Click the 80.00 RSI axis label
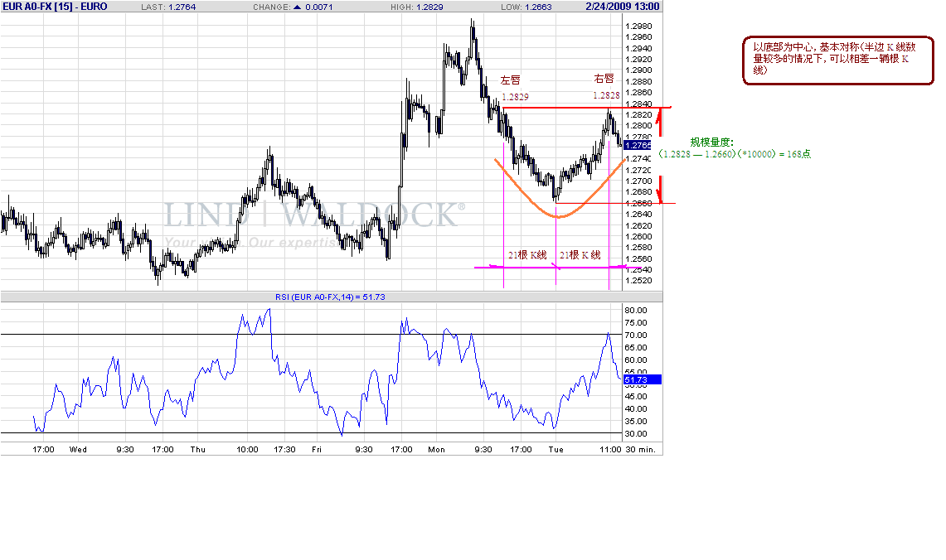Image resolution: width=946 pixels, height=560 pixels. 635,311
